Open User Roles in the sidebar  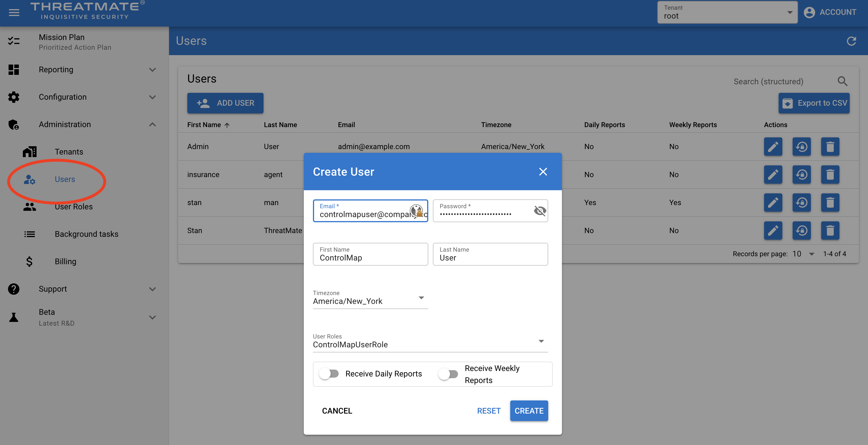click(73, 207)
